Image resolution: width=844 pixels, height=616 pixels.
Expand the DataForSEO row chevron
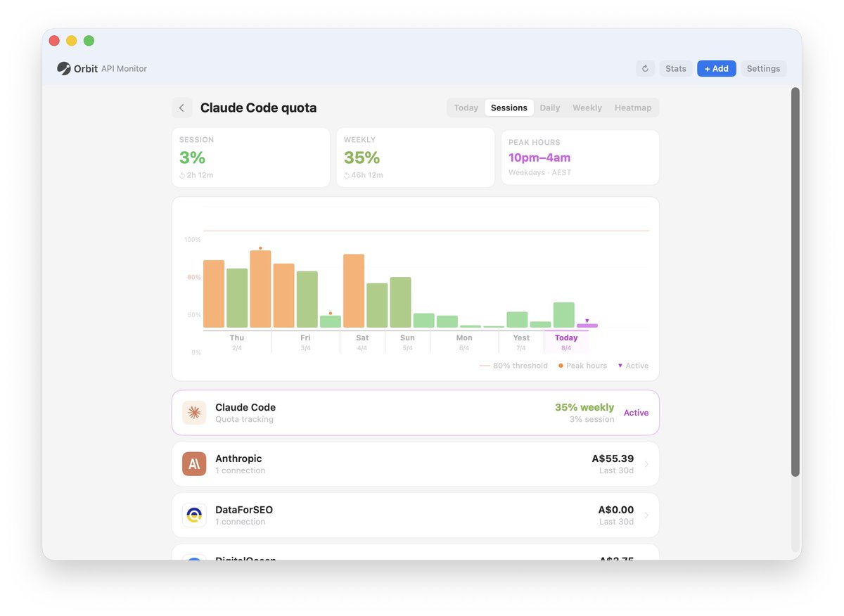pos(646,515)
